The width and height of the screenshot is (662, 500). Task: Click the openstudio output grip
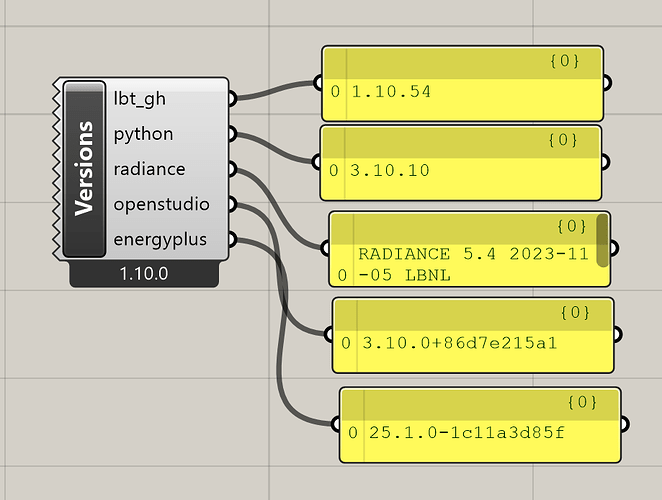(233, 204)
